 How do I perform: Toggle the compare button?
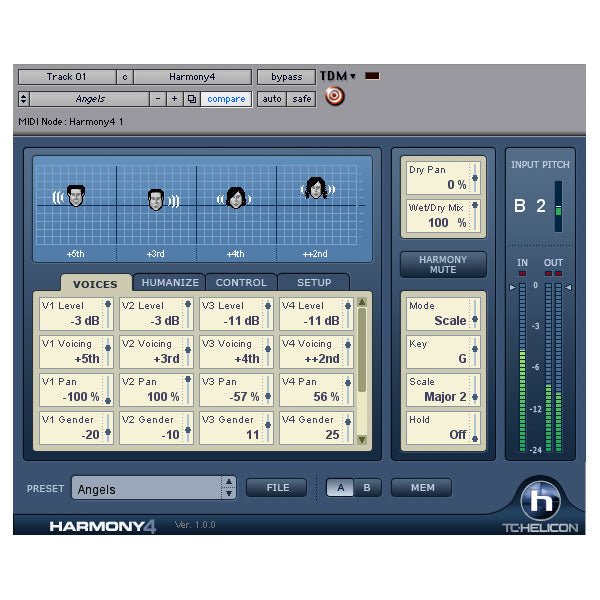point(226,99)
